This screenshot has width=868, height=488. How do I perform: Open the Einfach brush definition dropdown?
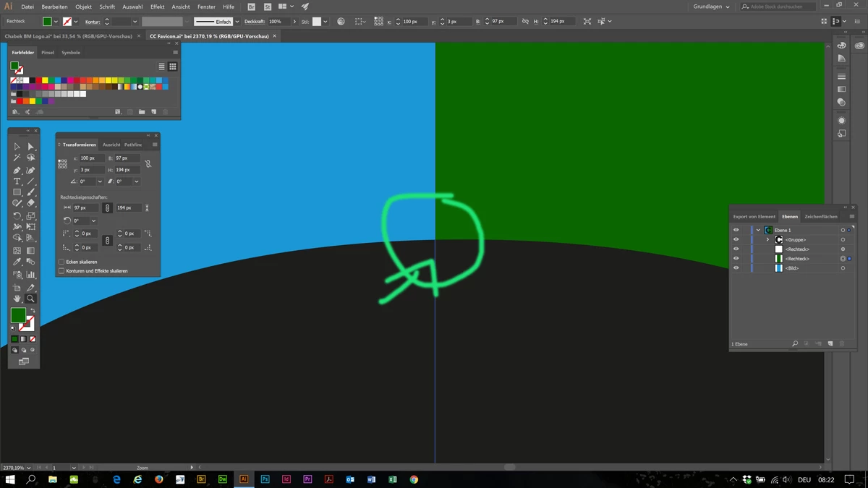[237, 22]
